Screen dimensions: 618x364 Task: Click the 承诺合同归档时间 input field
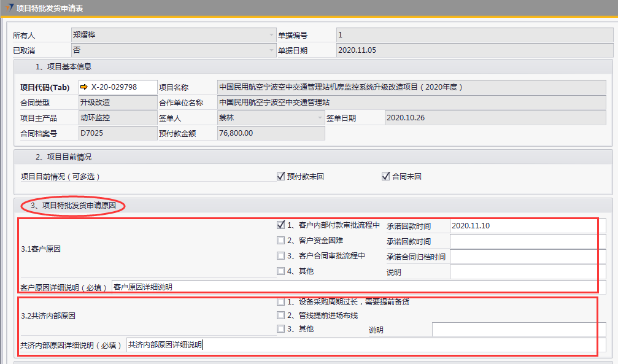tap(527, 257)
